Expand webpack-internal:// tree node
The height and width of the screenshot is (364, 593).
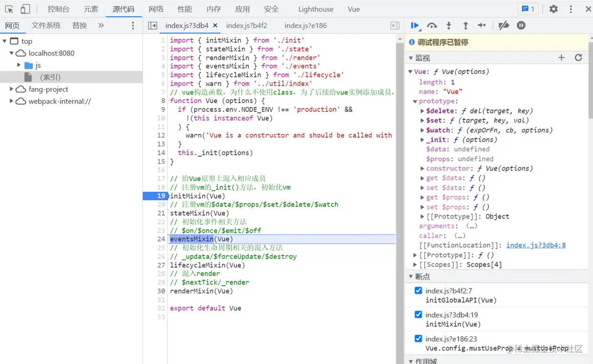coord(11,101)
